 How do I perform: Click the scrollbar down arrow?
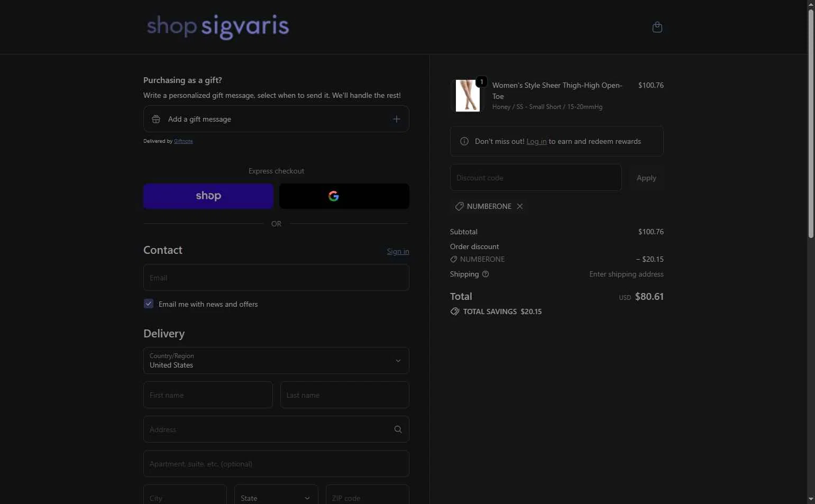(811, 499)
